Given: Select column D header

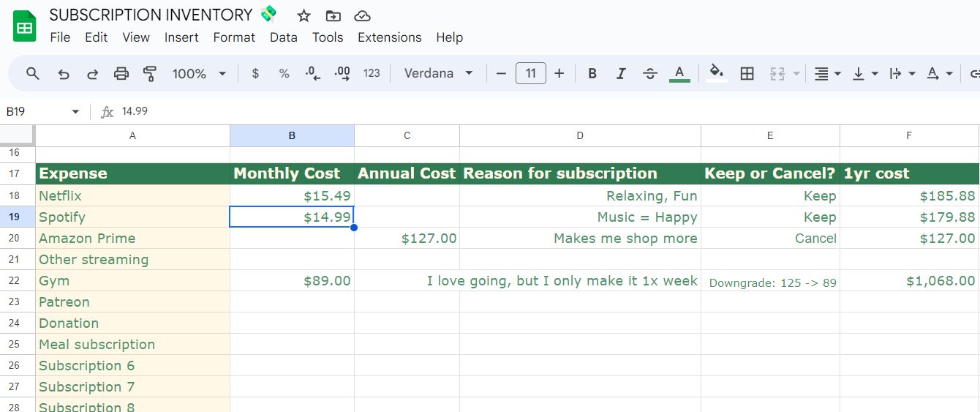Looking at the screenshot, I should [580, 135].
